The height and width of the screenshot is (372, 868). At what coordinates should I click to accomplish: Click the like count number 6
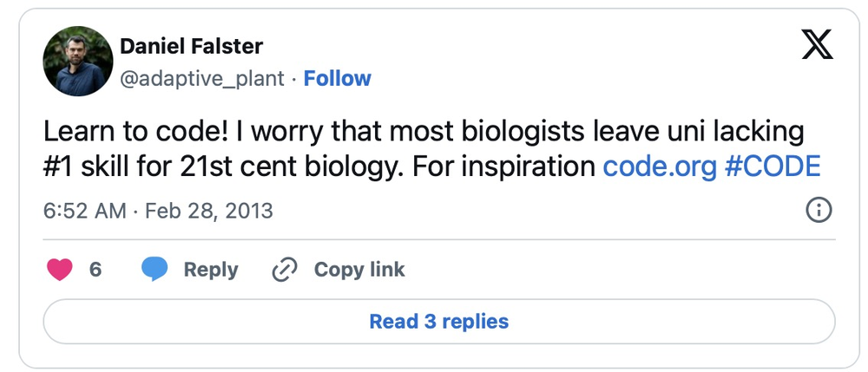click(x=95, y=270)
